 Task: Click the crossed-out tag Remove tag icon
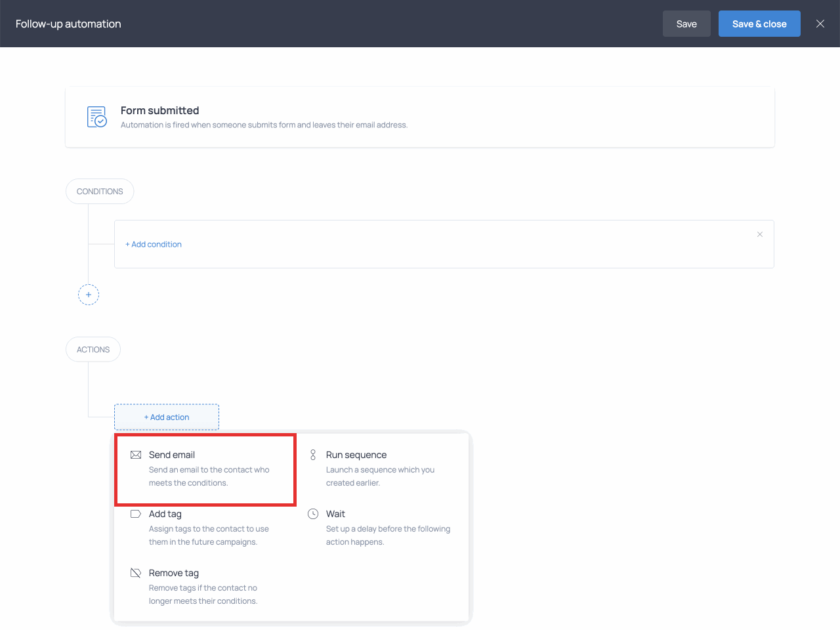pos(136,573)
